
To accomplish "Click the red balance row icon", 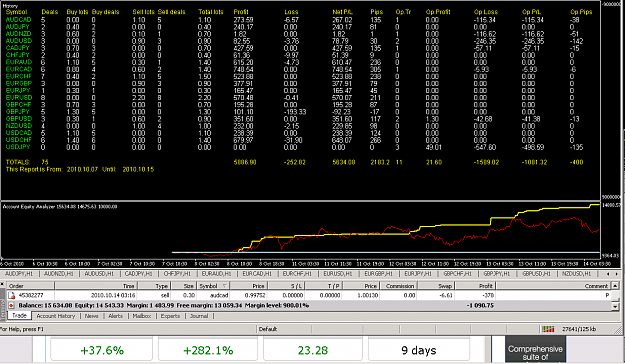I will point(11,305).
